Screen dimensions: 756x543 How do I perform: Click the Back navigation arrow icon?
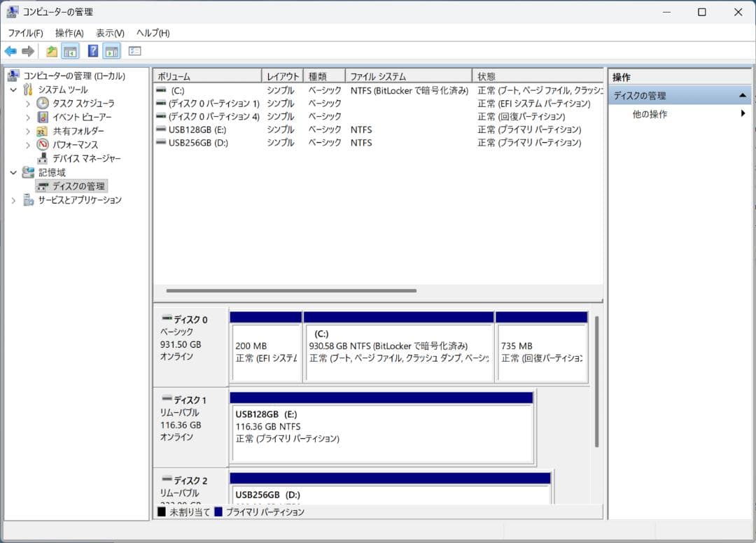pos(10,50)
